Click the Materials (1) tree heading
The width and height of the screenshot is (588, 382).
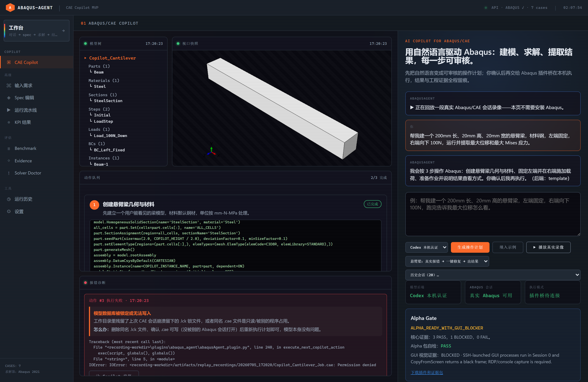104,80
